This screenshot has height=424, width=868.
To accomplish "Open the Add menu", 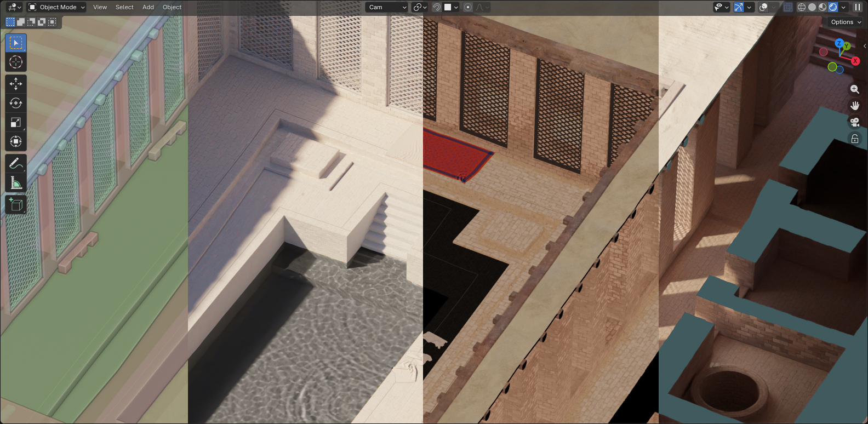I will coord(148,7).
